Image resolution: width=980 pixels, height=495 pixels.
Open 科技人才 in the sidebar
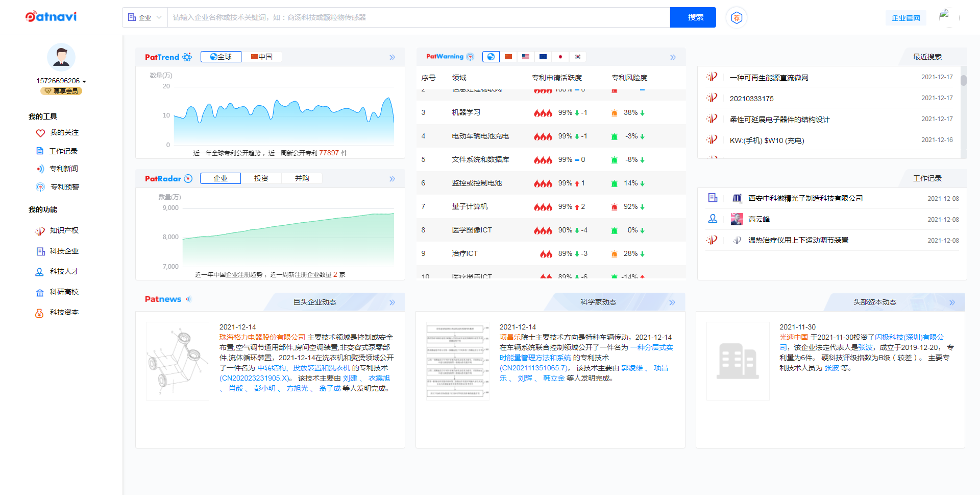tap(65, 271)
